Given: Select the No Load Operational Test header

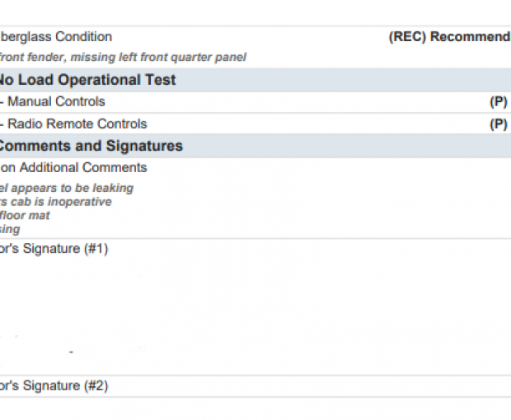Looking at the screenshot, I should 87,80.
